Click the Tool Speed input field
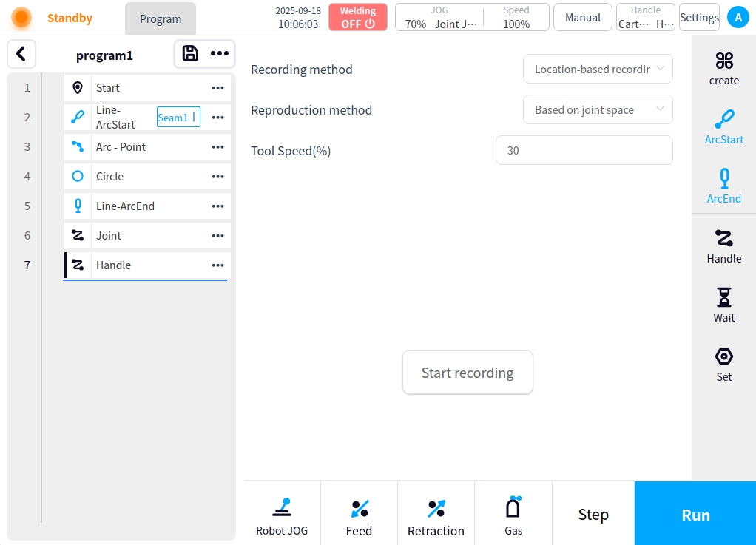The width and height of the screenshot is (756, 545). pos(584,151)
